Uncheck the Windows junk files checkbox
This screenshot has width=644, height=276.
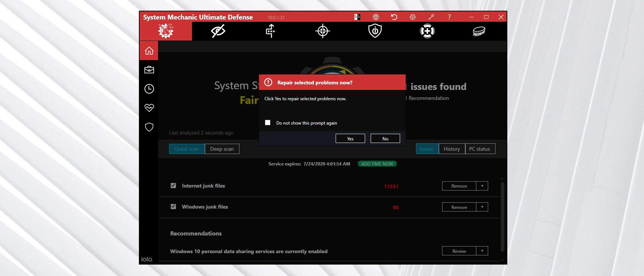174,207
